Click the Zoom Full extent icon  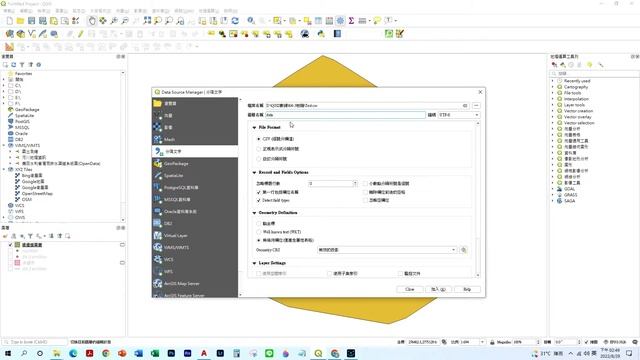click(x=147, y=20)
